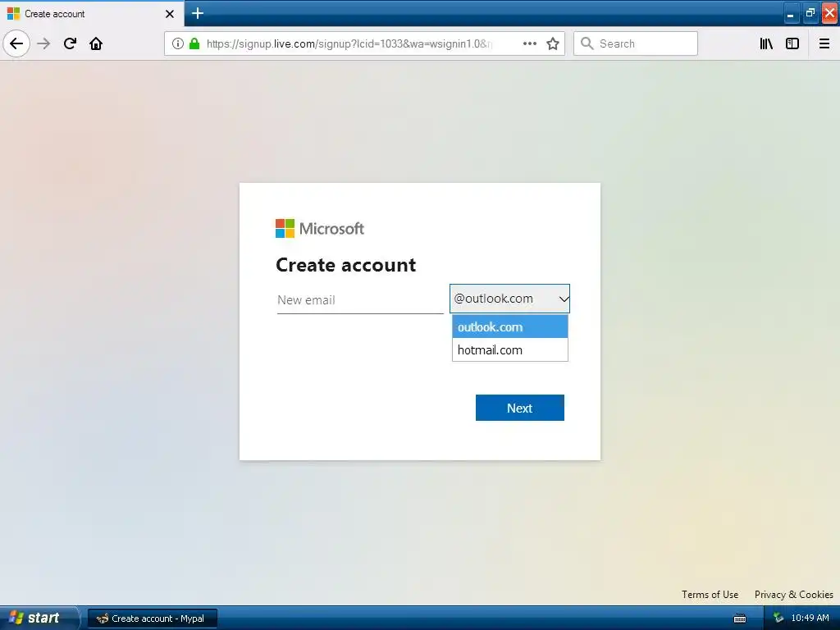The height and width of the screenshot is (630, 840).
Task: Click the green padlock security icon
Action: (x=194, y=43)
